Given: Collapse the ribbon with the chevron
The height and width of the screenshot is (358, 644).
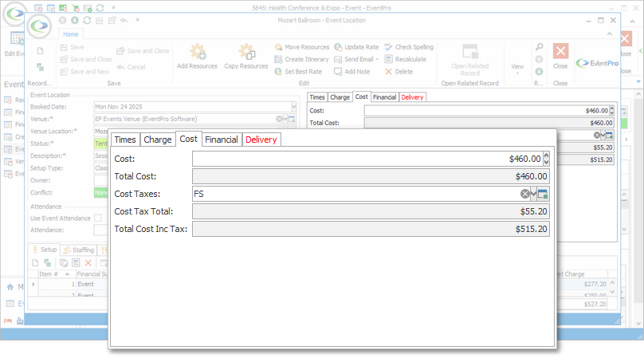Looking at the screenshot, I should 610,34.
